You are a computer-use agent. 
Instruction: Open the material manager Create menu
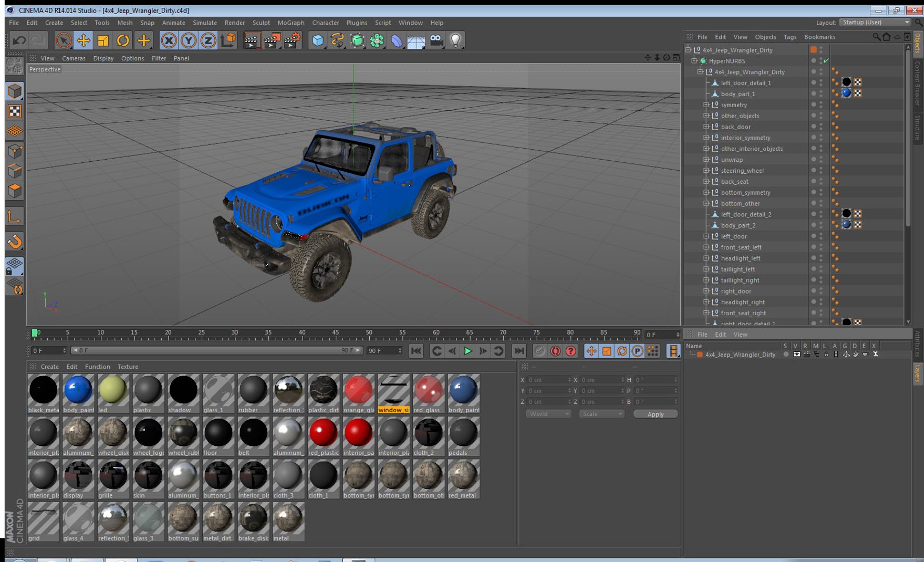[49, 367]
